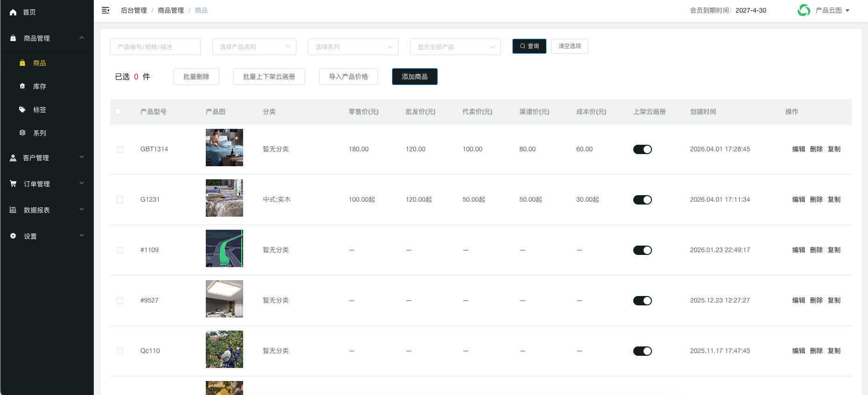Click the 导入产品价格 button
Image resolution: width=868 pixels, height=395 pixels.
tap(349, 77)
